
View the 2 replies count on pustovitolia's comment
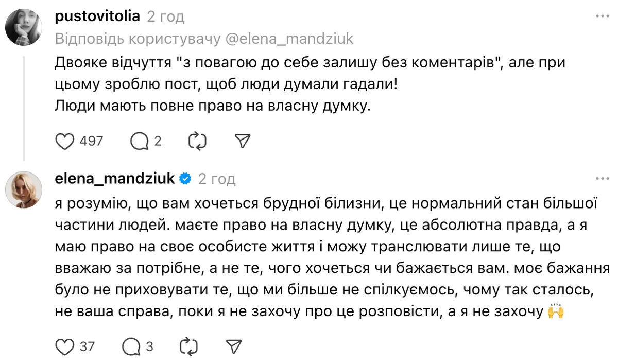click(157, 141)
